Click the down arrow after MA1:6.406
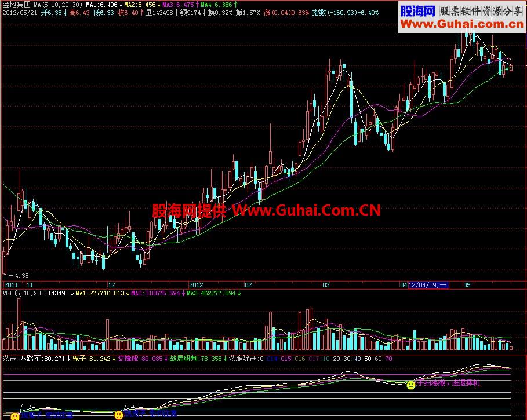Viewport: 527px width, 420px height. point(121,5)
